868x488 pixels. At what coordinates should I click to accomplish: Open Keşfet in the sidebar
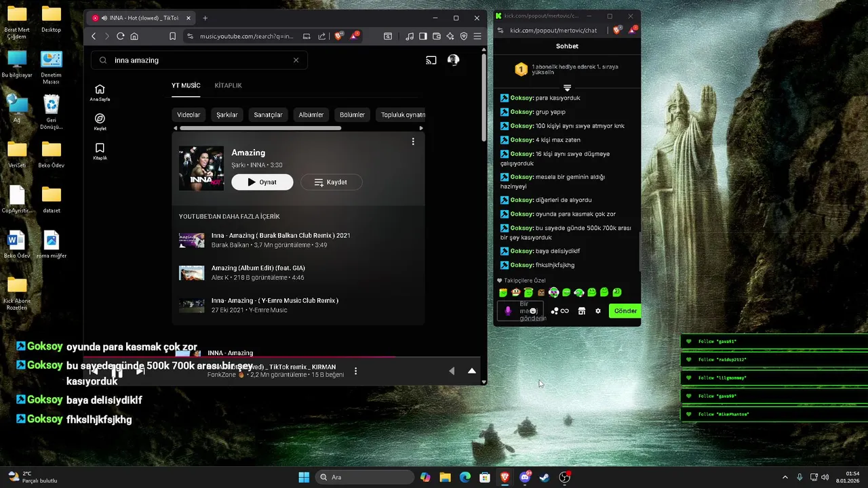(100, 121)
